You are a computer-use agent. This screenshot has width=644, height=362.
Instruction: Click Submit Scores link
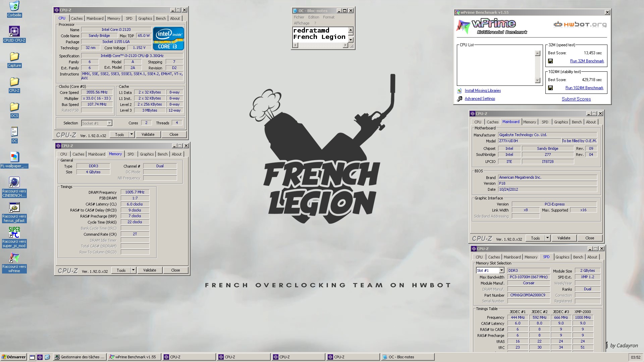click(576, 99)
